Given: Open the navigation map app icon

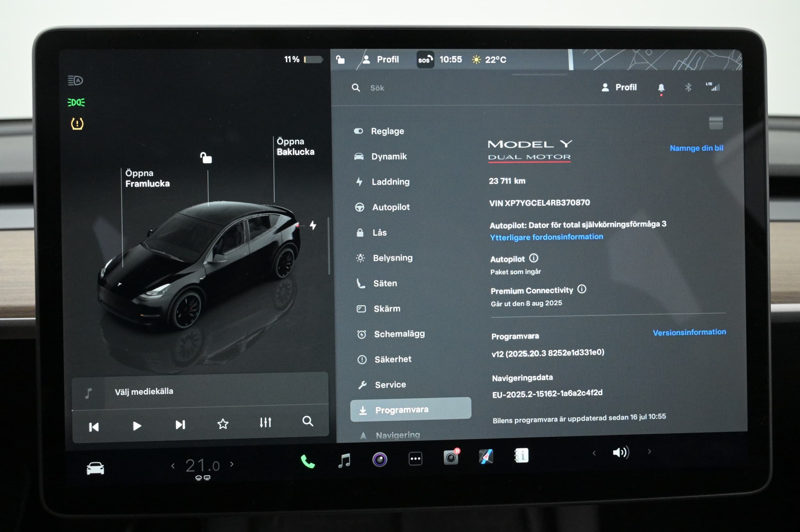Looking at the screenshot, I should tap(486, 456).
